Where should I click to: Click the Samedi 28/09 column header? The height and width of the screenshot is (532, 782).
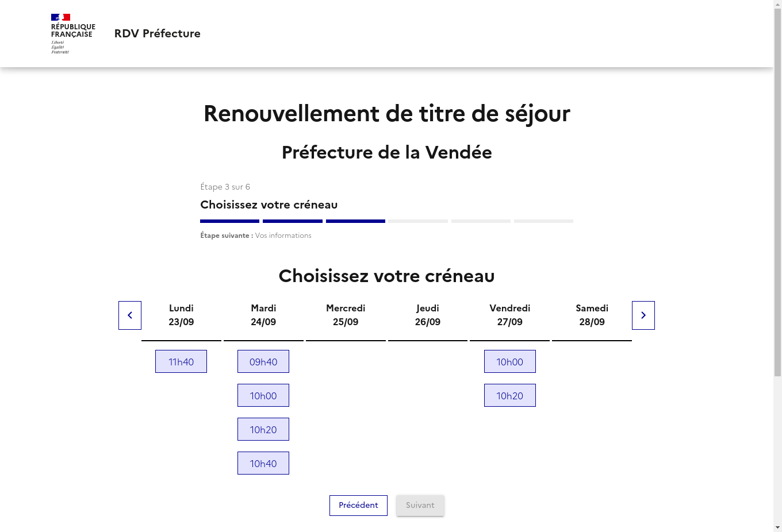(592, 315)
